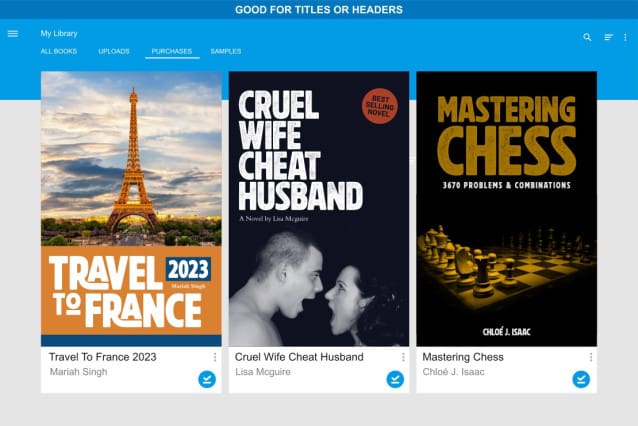Click the search magnifier icon
Viewport: 638px width, 426px height.
coord(587,37)
